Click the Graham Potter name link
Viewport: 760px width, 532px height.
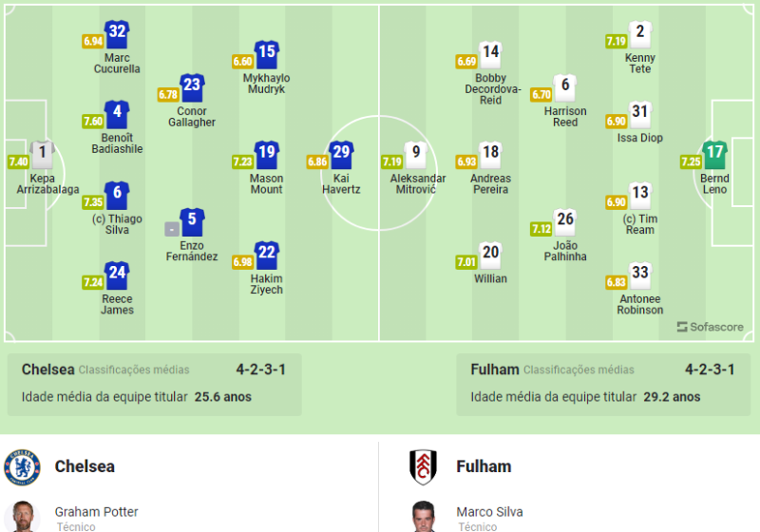[x=96, y=512]
